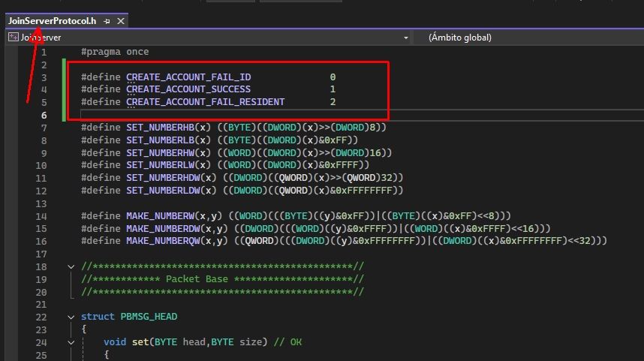Click the CREATE_ACCOUNT_FAIL_ID macro name
The height and width of the screenshot is (361, 644).
[188, 77]
